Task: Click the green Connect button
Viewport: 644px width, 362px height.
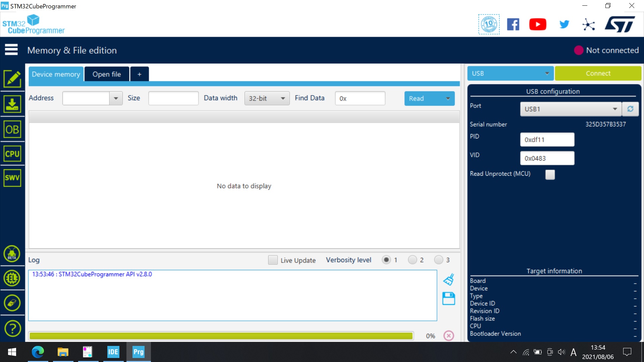Action: (x=598, y=73)
